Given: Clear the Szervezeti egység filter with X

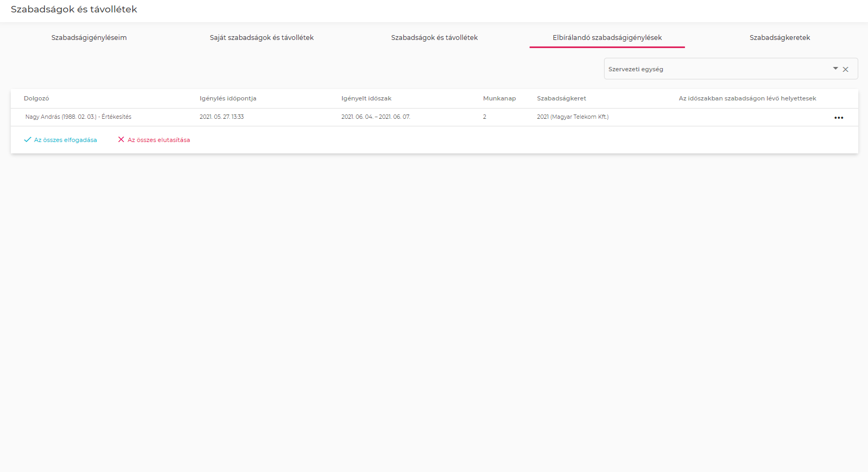Looking at the screenshot, I should (845, 70).
